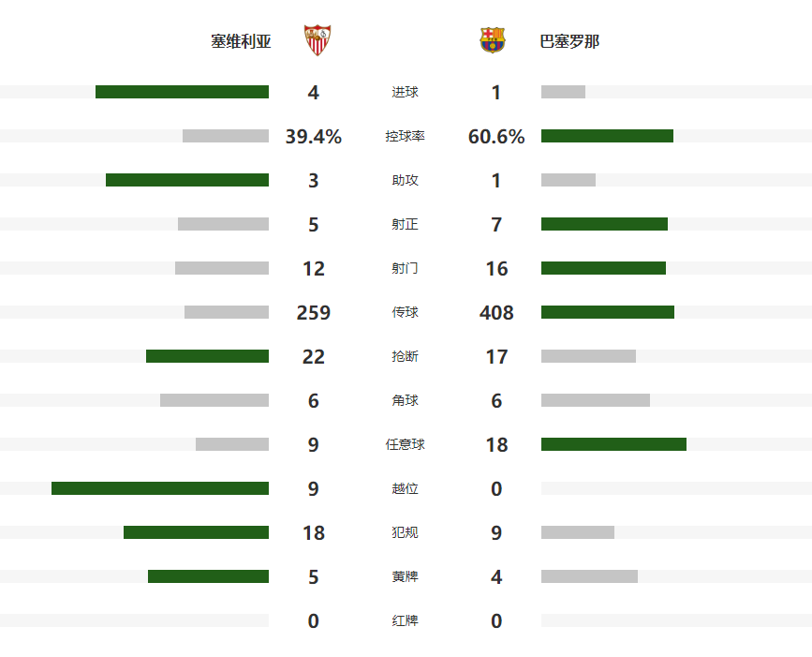The height and width of the screenshot is (657, 812).
Task: Click Sevilla's green offside bar
Action: point(160,488)
